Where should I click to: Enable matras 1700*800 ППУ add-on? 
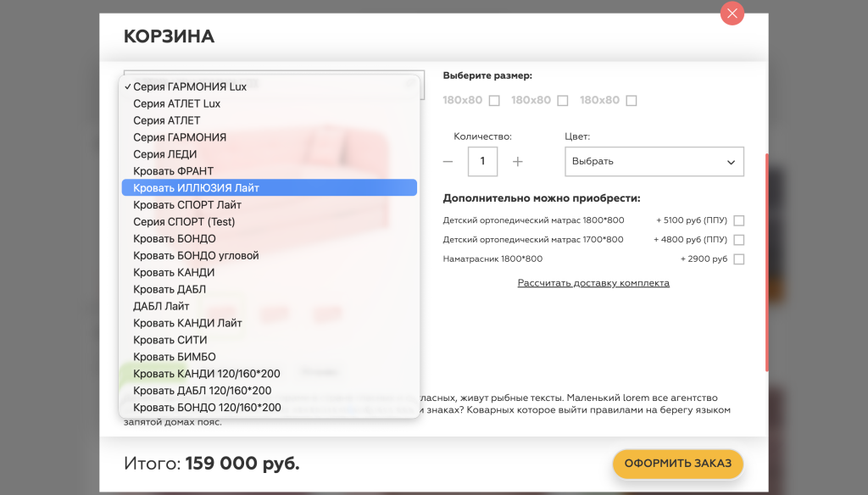tap(738, 239)
